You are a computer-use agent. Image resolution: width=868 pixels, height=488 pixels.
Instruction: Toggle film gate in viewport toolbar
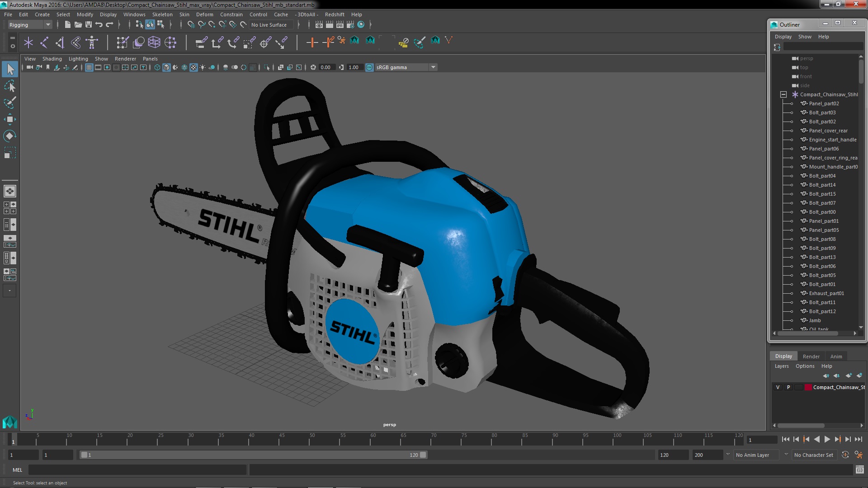click(x=98, y=67)
